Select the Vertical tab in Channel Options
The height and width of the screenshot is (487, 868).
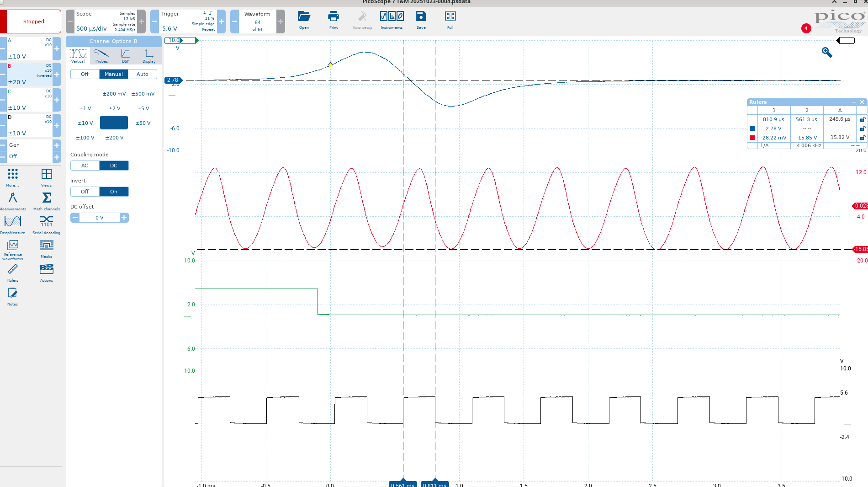(x=78, y=56)
